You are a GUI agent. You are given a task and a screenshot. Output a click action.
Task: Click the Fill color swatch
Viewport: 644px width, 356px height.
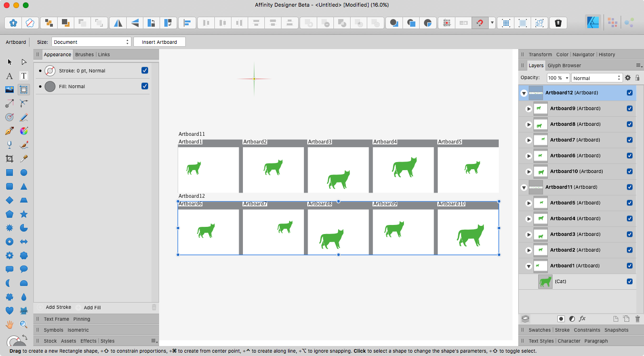click(x=50, y=86)
